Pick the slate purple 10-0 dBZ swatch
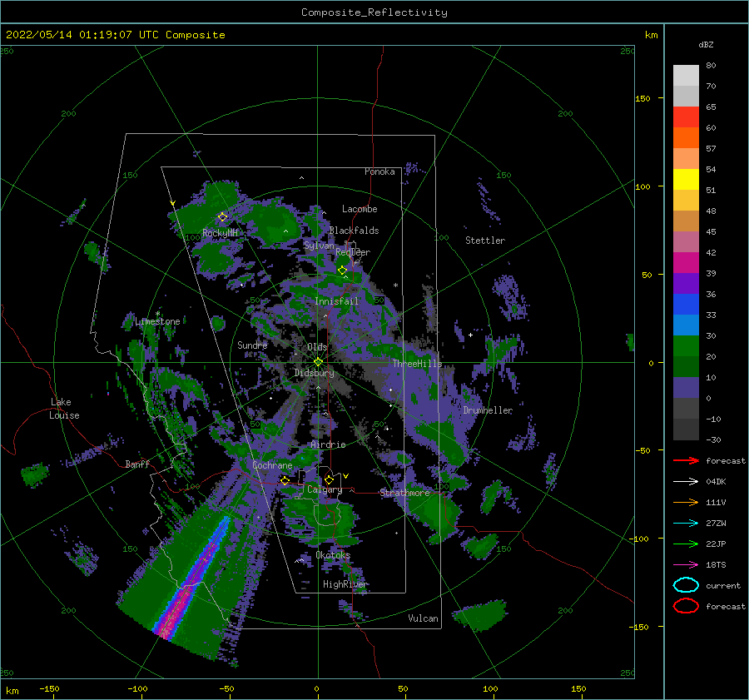 (x=686, y=388)
